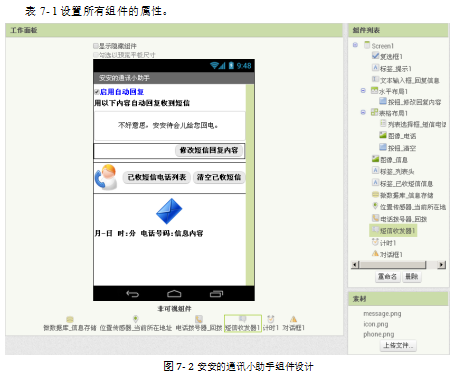Image resolution: width=454 pixels, height=386 pixels.
Task: Click 短信收发器1 non-visible component below phone
Action: pyautogui.click(x=243, y=323)
